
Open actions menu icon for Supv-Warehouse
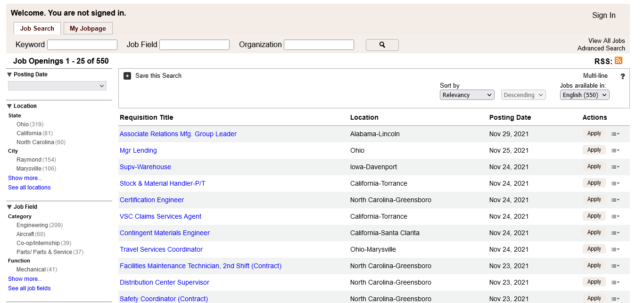pos(615,167)
